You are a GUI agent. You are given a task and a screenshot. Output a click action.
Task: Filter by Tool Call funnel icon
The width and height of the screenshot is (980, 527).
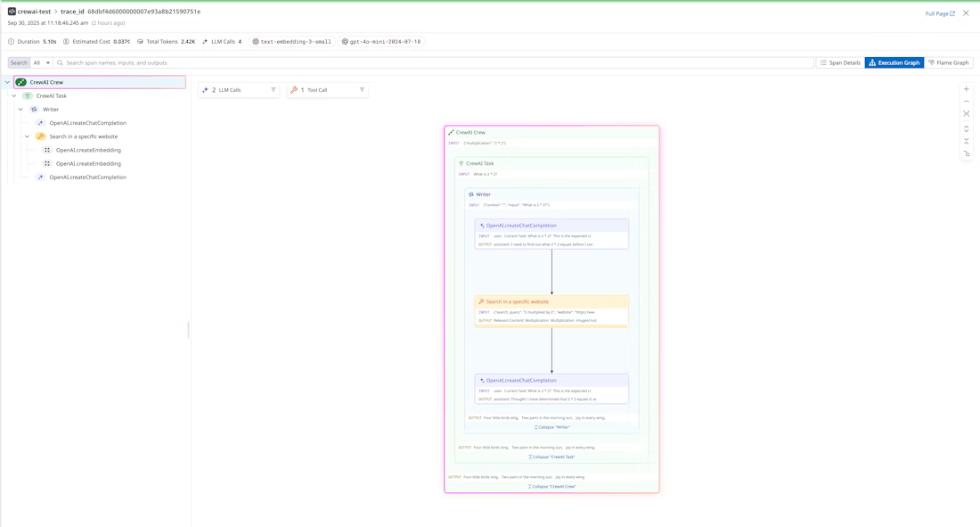tap(362, 90)
